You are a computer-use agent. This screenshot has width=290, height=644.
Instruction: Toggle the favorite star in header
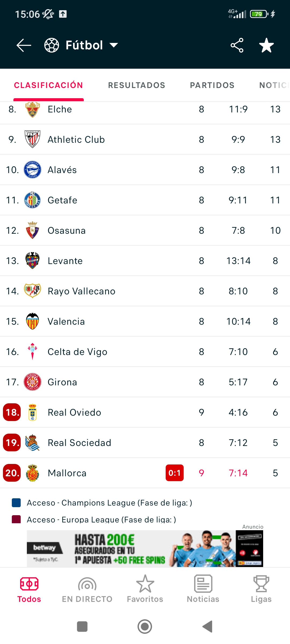266,45
